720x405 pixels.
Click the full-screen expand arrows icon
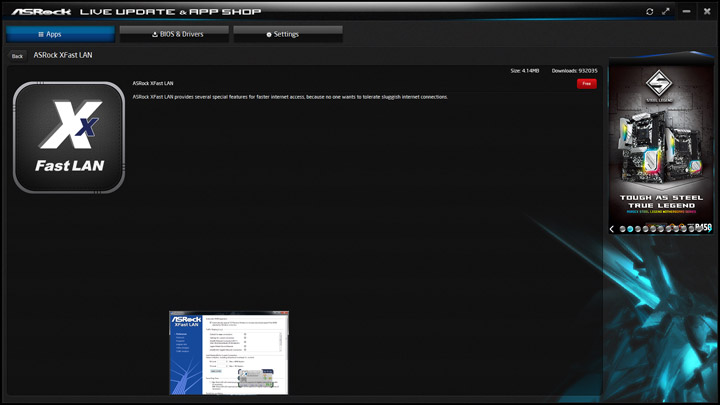tap(666, 11)
